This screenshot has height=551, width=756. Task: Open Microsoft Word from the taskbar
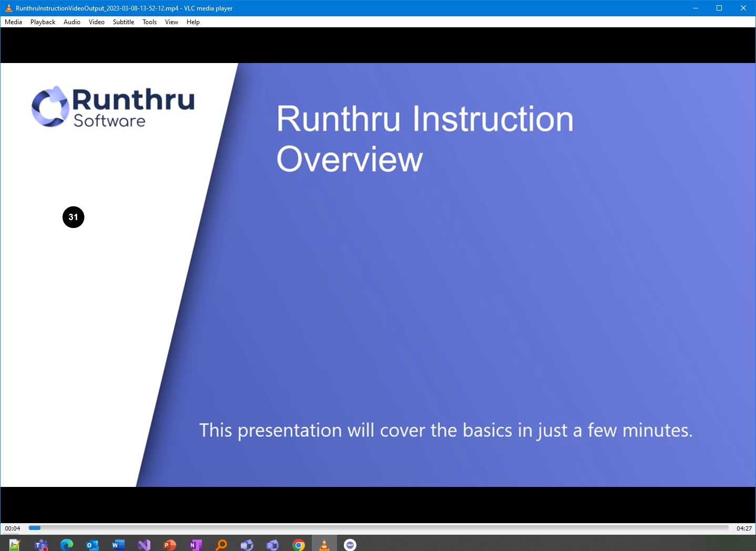pos(118,545)
